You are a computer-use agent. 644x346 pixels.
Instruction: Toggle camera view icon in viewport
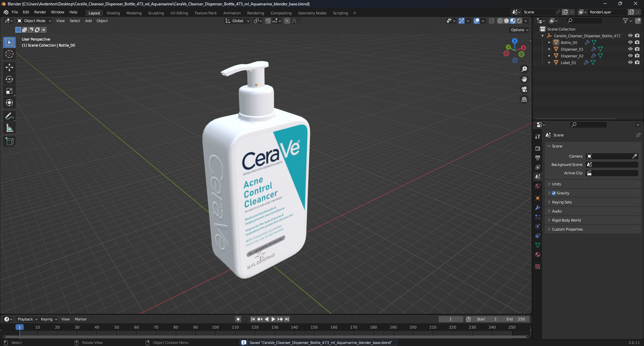524,89
